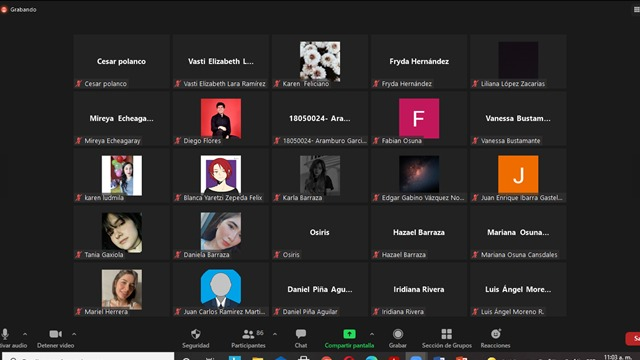Click muted mic icon beside Diego Flores

[x=178, y=141]
